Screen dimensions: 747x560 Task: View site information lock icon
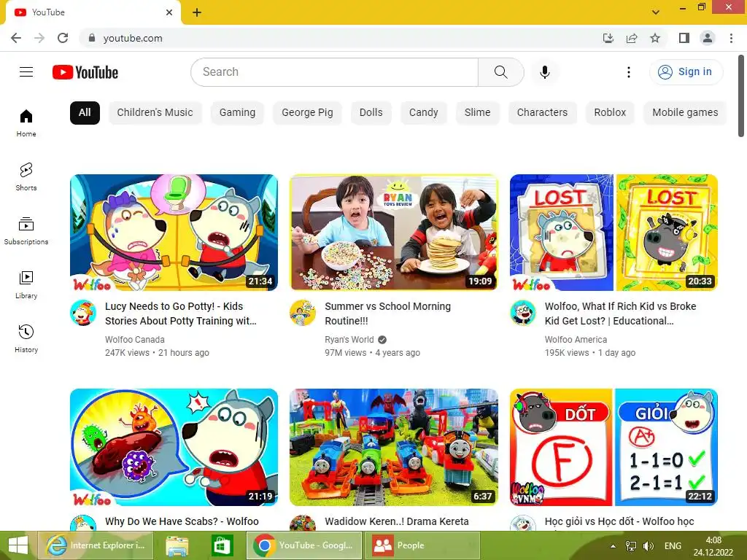point(92,38)
